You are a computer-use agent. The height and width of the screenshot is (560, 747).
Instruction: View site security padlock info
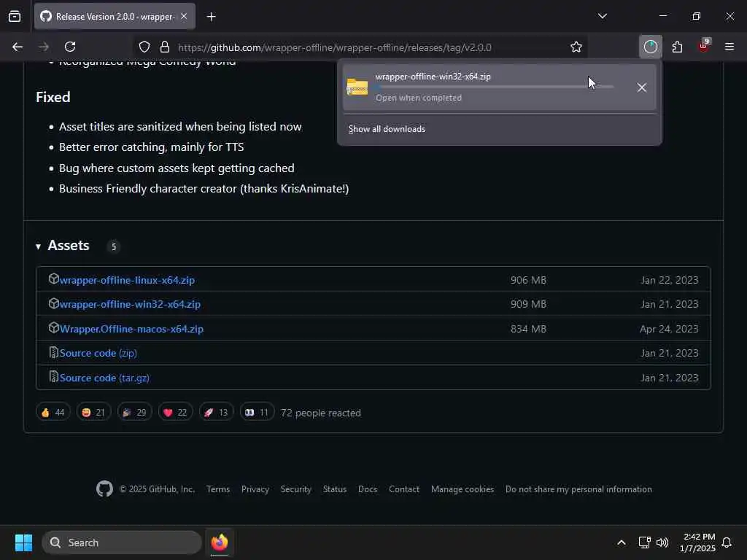click(x=165, y=47)
